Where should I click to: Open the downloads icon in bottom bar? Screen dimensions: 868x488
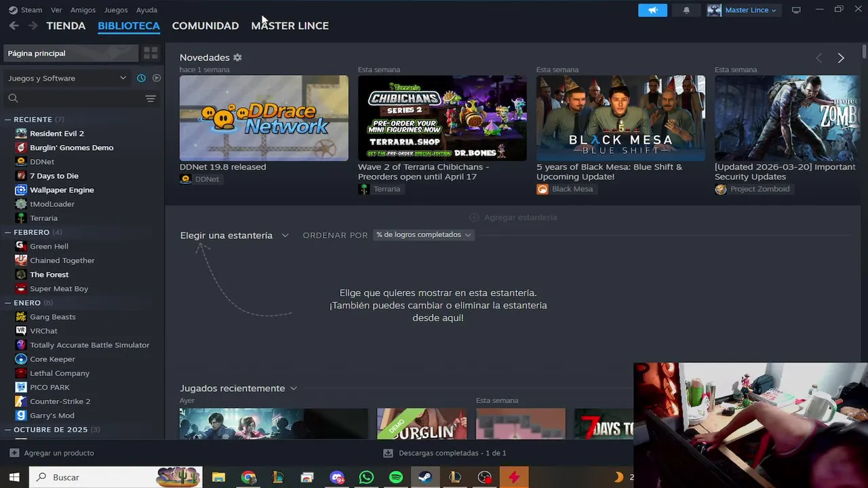click(388, 453)
